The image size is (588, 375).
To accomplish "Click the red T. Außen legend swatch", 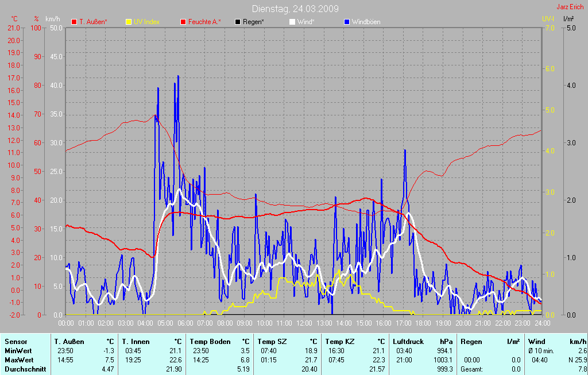I will tap(74, 22).
